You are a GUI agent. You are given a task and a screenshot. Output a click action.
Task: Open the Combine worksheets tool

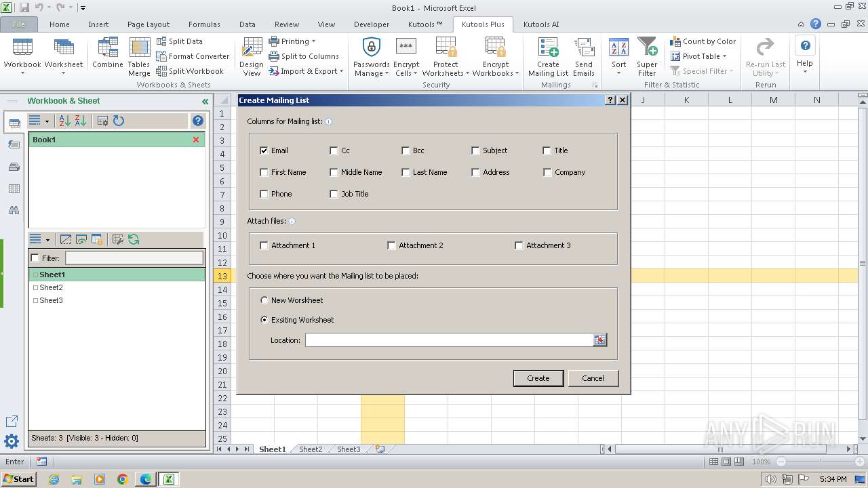[x=108, y=54]
